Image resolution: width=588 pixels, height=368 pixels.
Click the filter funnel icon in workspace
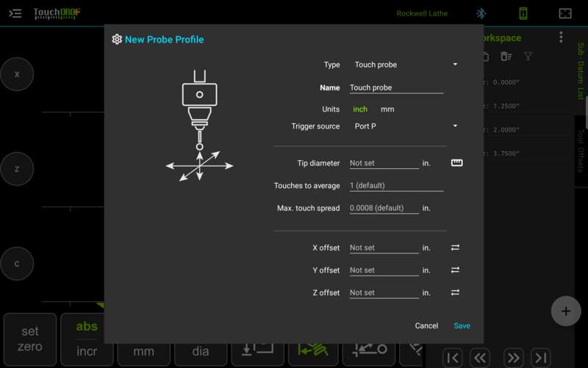[528, 57]
